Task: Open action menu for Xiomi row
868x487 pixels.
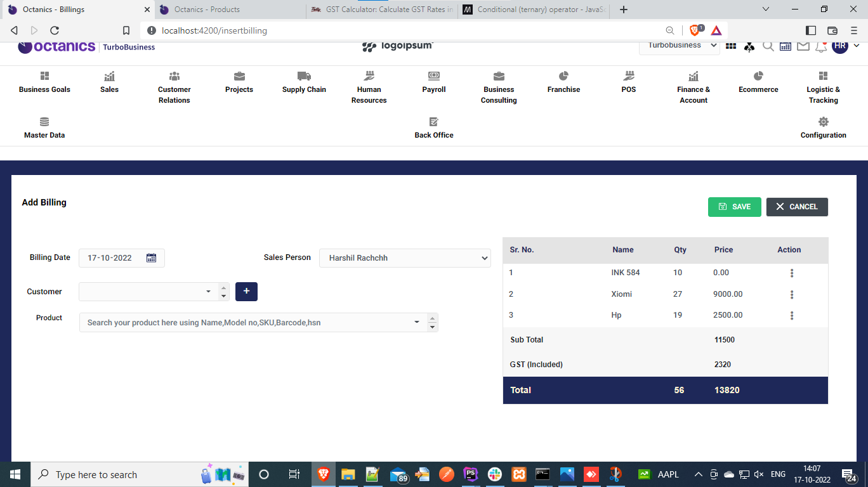Action: 791,295
